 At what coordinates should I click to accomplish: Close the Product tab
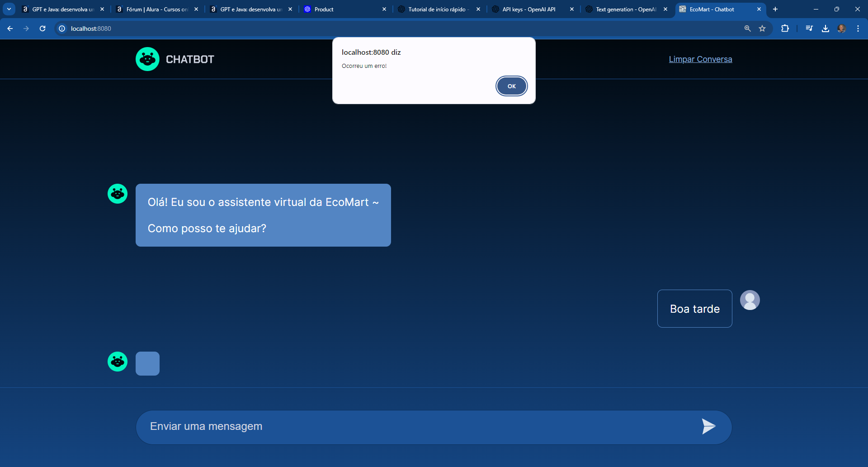coord(384,9)
